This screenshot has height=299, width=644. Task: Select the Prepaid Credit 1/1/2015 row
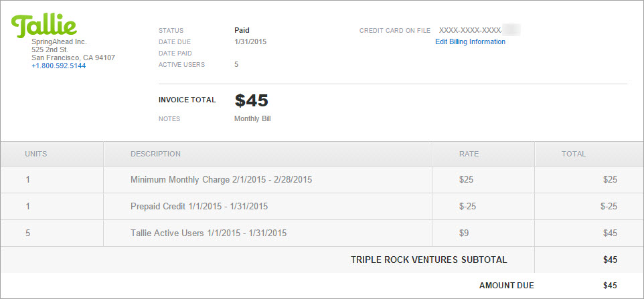pos(322,206)
